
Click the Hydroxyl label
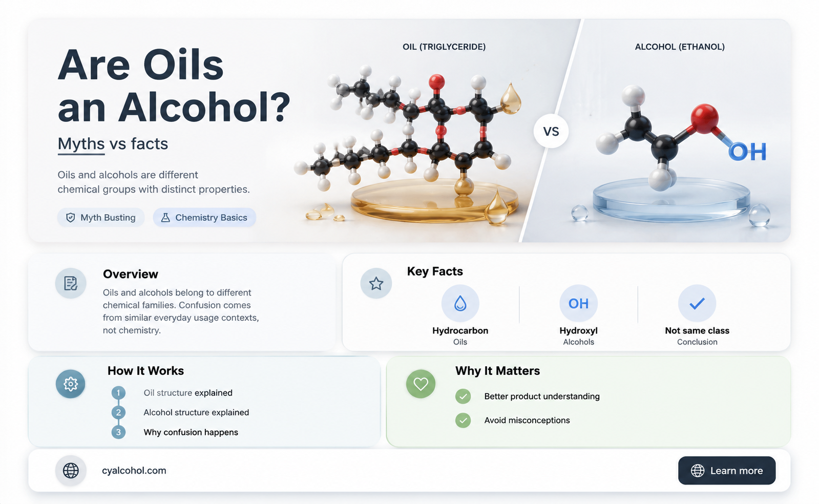[x=578, y=331]
